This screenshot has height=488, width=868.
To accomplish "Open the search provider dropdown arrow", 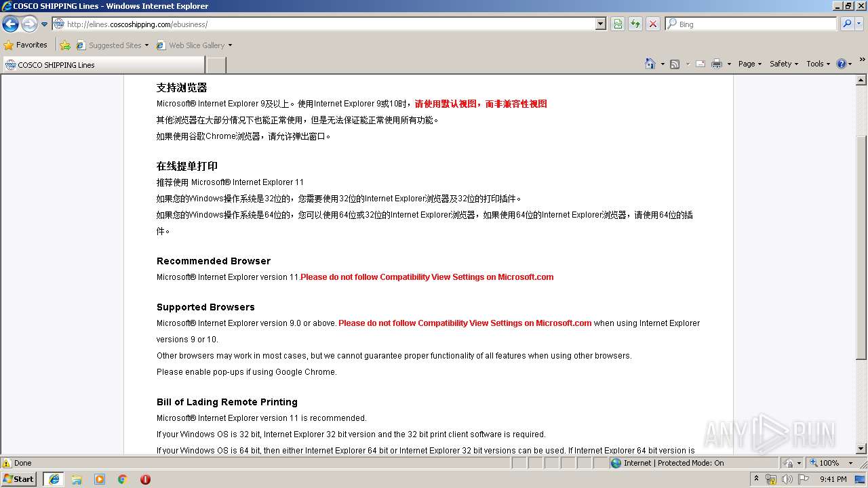I will (859, 24).
